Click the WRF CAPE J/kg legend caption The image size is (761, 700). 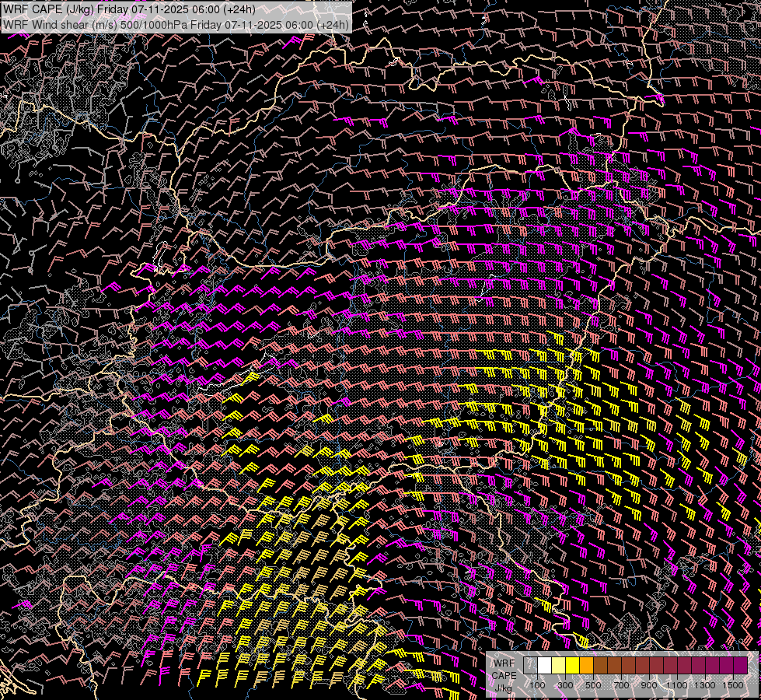click(504, 675)
